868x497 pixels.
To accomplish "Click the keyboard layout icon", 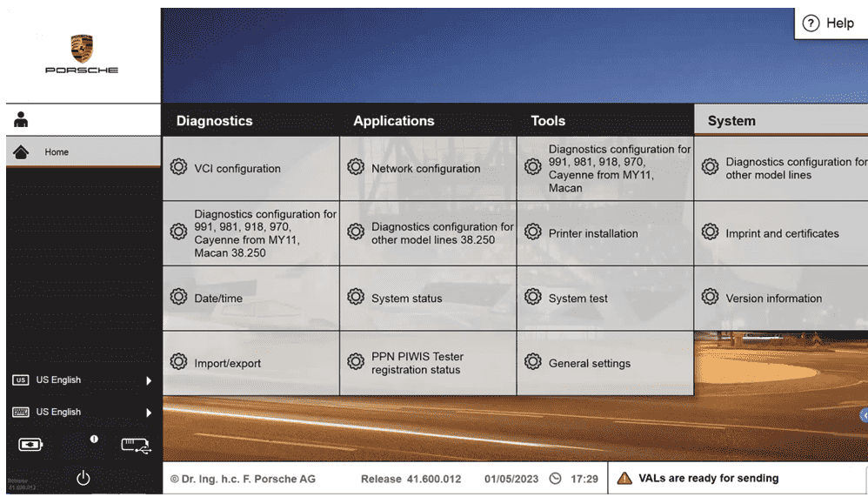I will point(21,413).
